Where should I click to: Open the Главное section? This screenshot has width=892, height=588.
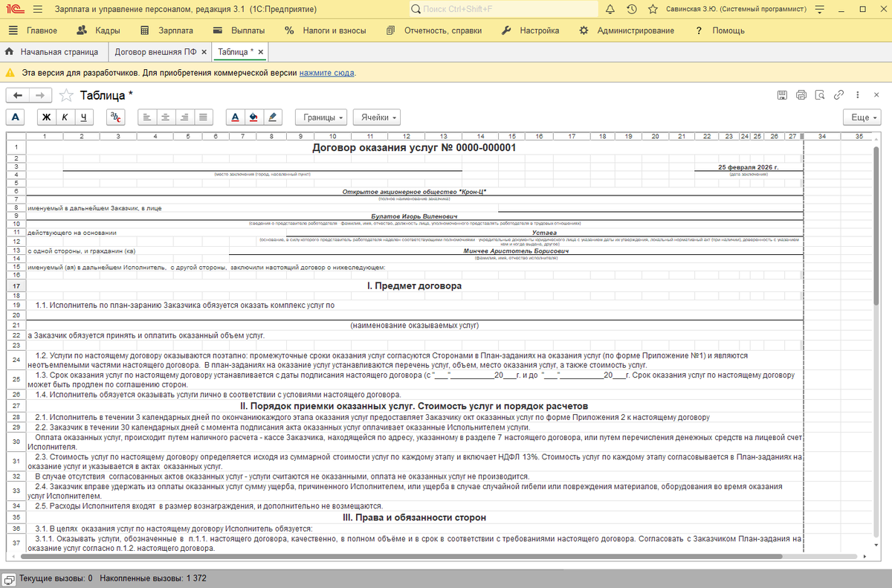pos(33,30)
